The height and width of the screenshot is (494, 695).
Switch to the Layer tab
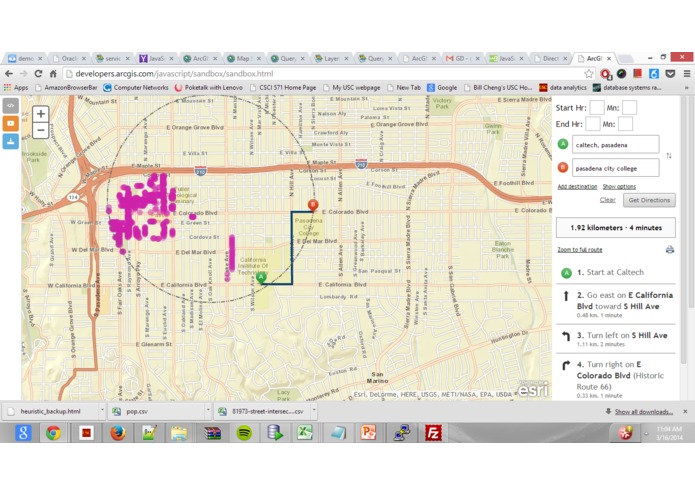[x=331, y=58]
